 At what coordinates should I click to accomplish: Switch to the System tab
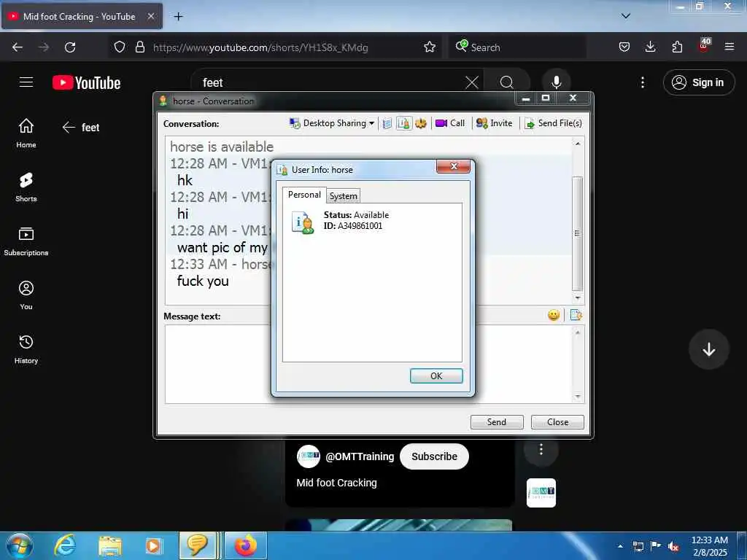(x=343, y=196)
